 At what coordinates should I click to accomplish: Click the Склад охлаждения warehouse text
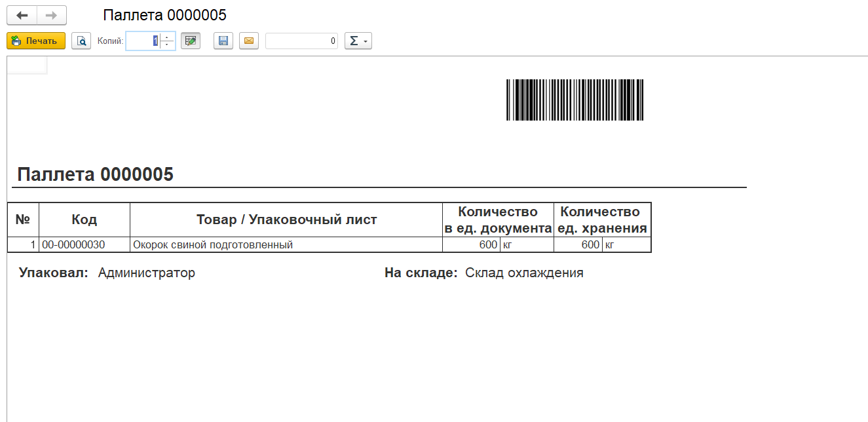[x=524, y=273]
